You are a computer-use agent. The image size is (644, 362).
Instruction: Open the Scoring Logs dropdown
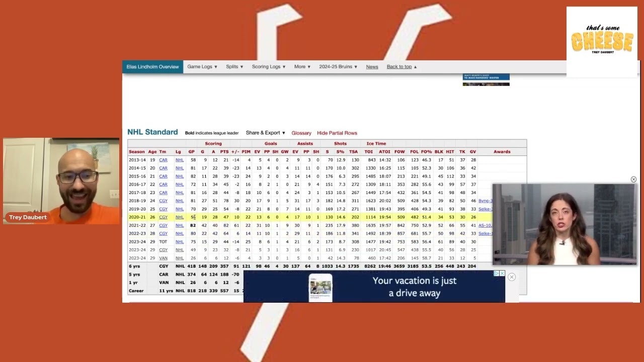[x=269, y=67]
